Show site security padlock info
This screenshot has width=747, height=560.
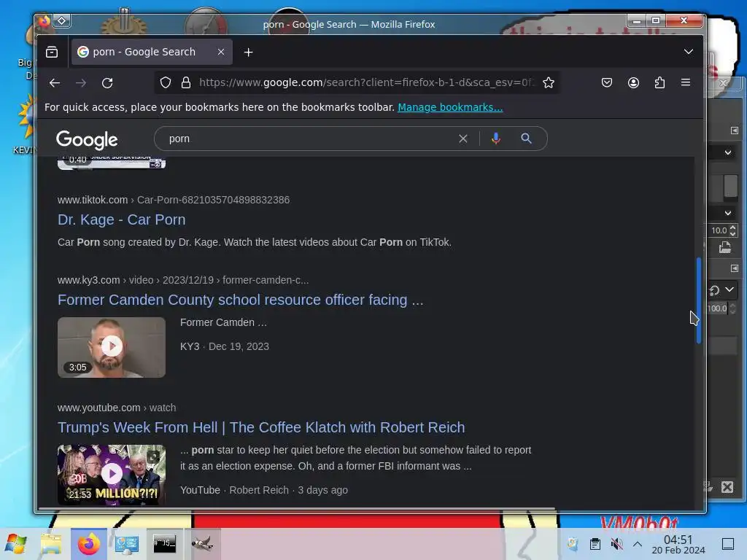pyautogui.click(x=186, y=82)
